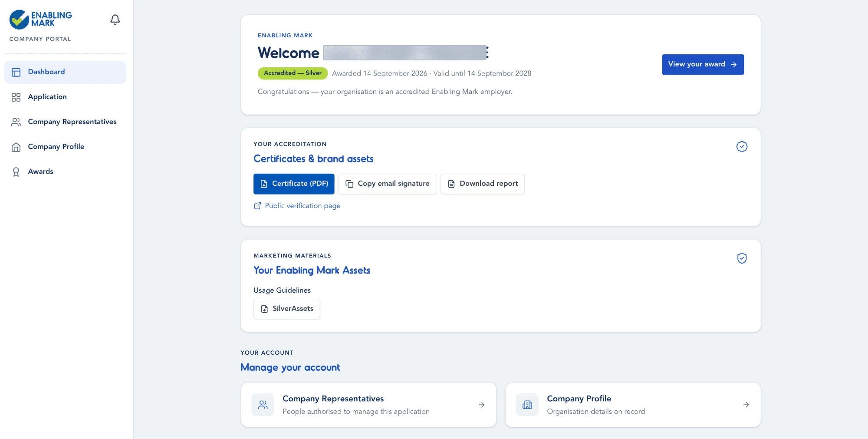Click the copy icon on email signature button

pos(349,184)
